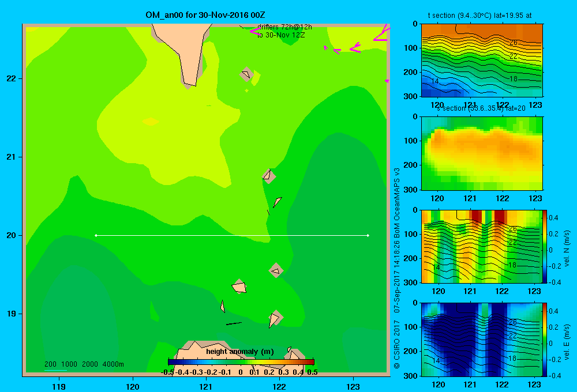Click the 26 isotherm label in t section
Image resolution: width=577 pixels, height=392 pixels.
click(514, 42)
